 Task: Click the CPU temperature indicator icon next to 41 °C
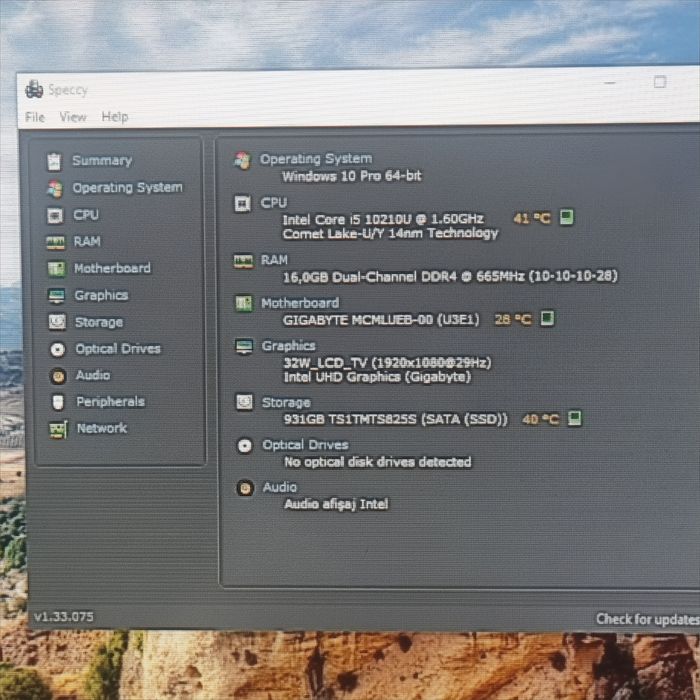pos(567,217)
